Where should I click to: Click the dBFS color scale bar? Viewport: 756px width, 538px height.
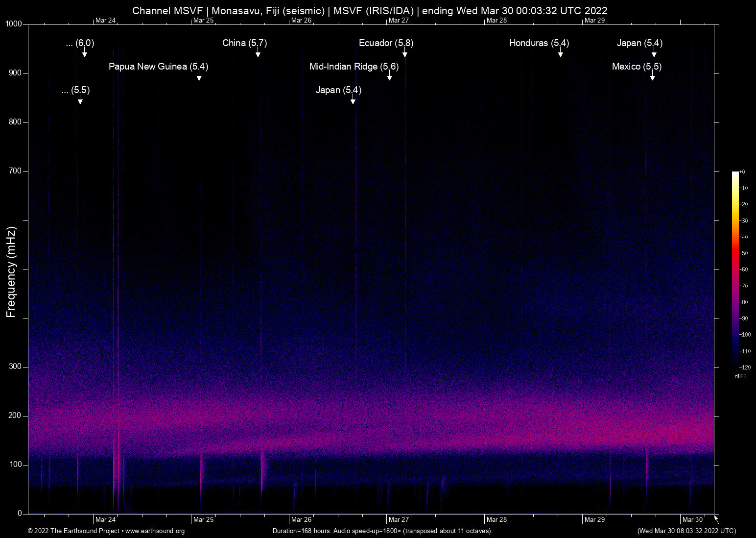point(735,269)
